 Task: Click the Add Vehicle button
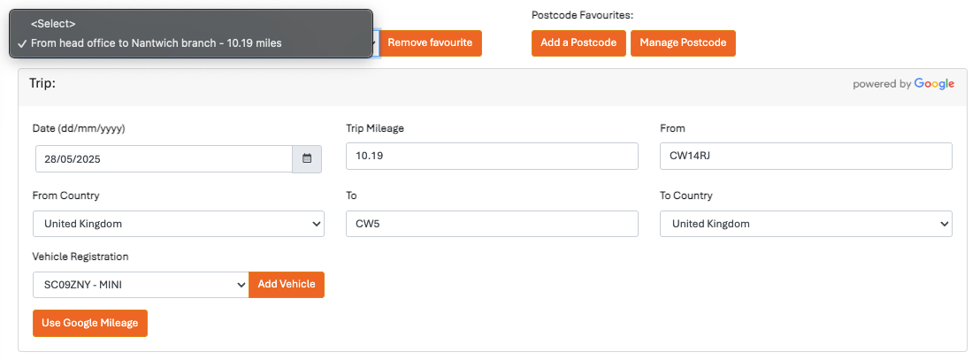click(287, 285)
